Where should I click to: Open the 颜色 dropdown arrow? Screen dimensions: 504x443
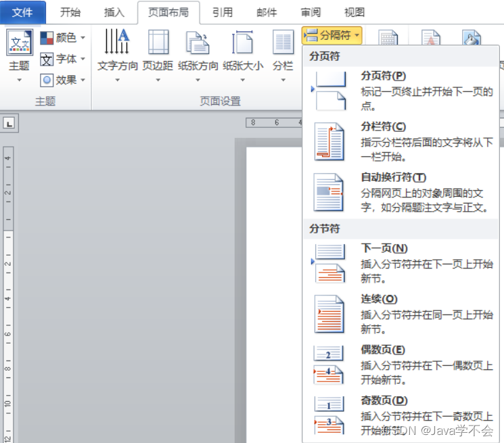[83, 38]
